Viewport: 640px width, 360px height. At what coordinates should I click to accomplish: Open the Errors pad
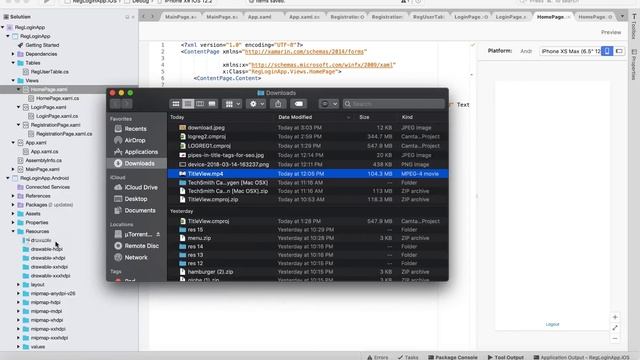378,357
